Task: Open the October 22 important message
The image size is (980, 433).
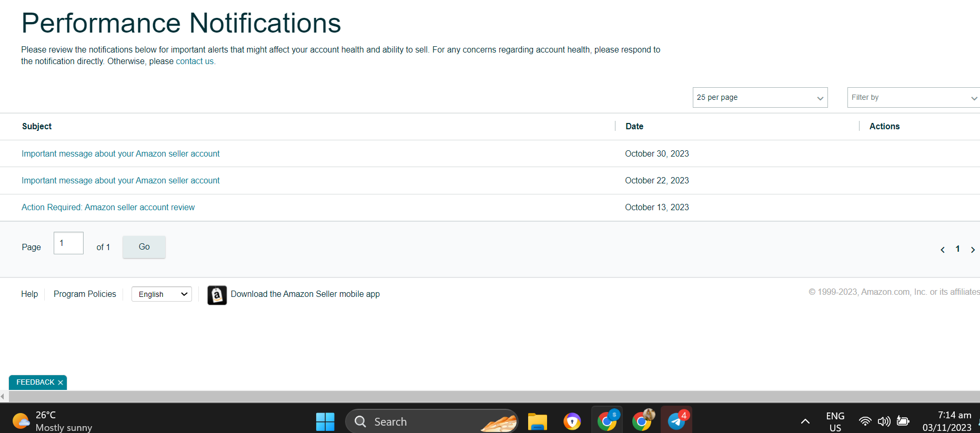Action: [120, 180]
